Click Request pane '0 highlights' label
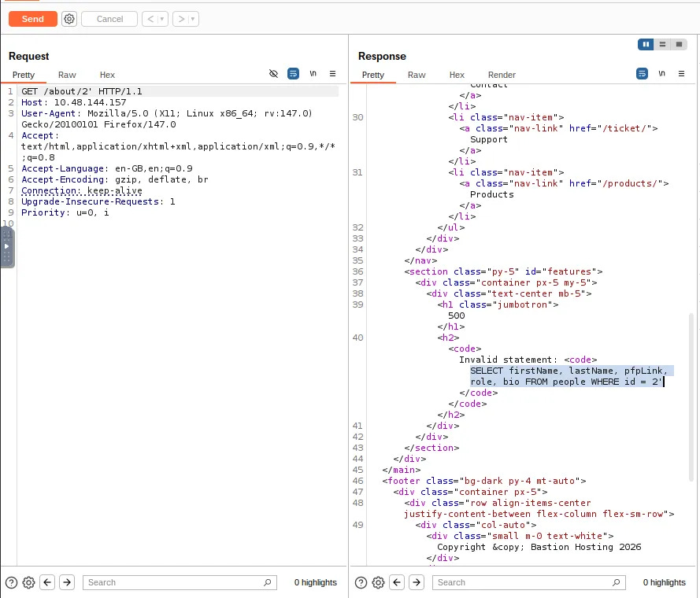The width and height of the screenshot is (700, 598). pyautogui.click(x=315, y=582)
